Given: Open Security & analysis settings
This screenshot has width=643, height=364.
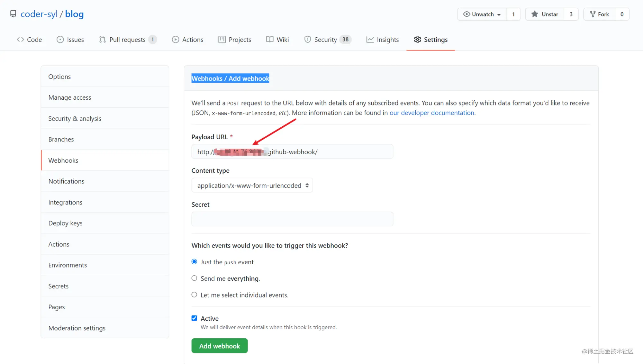Looking at the screenshot, I should pos(105,118).
